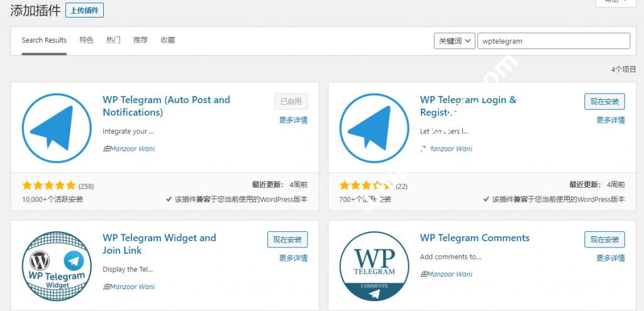Install the WP Telegram Comments plugin

[x=604, y=239]
